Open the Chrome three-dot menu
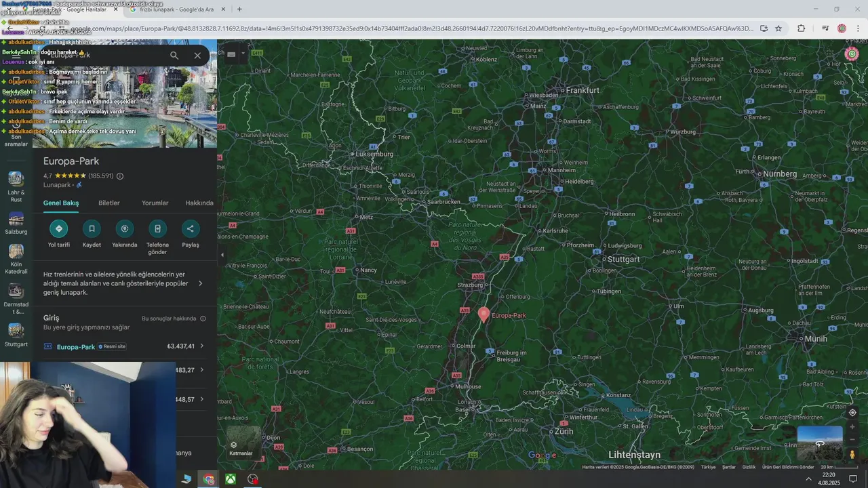The image size is (868, 488). pyautogui.click(x=858, y=28)
